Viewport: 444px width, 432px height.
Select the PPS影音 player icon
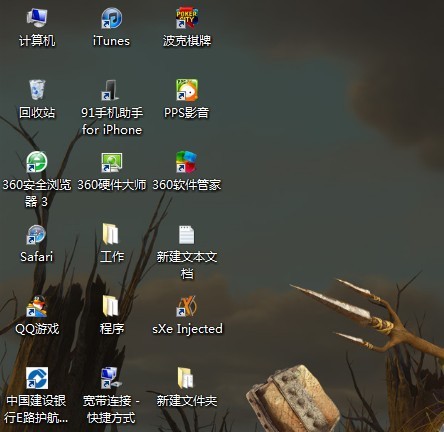187,90
